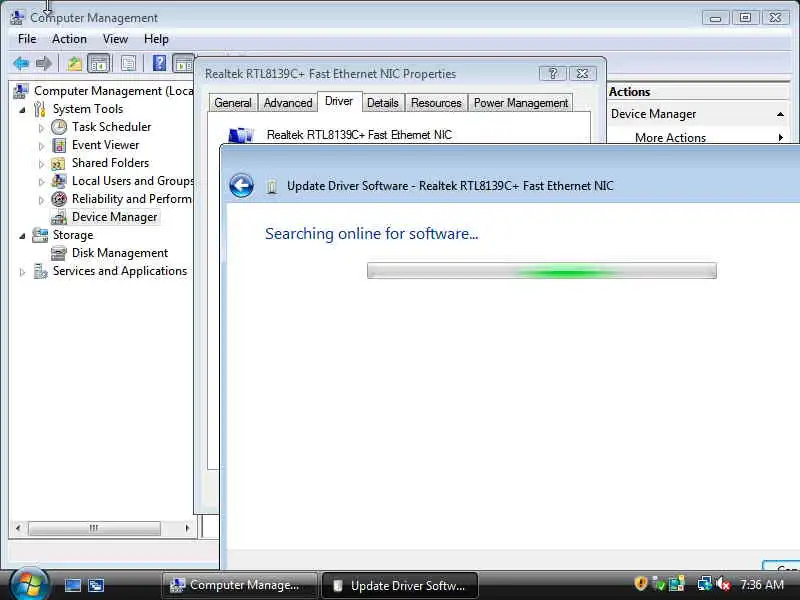Click the toolbar Back arrow in Computer Management
800x600 pixels.
pyautogui.click(x=21, y=63)
